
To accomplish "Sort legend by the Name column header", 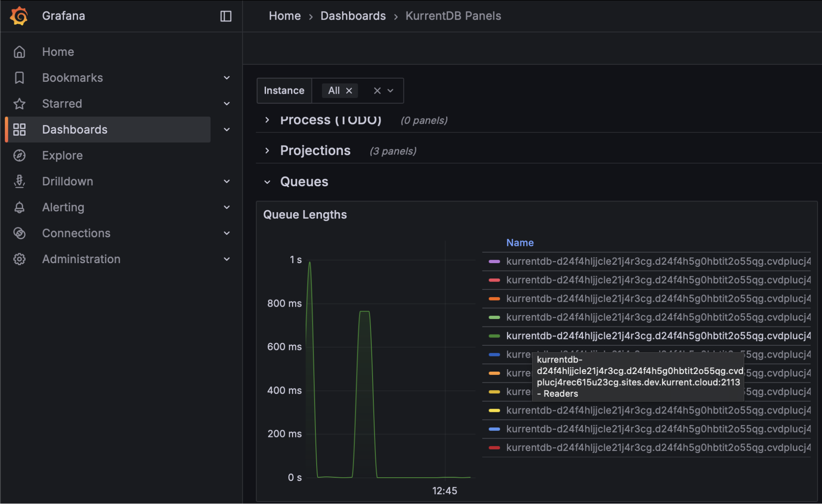I will tap(520, 243).
